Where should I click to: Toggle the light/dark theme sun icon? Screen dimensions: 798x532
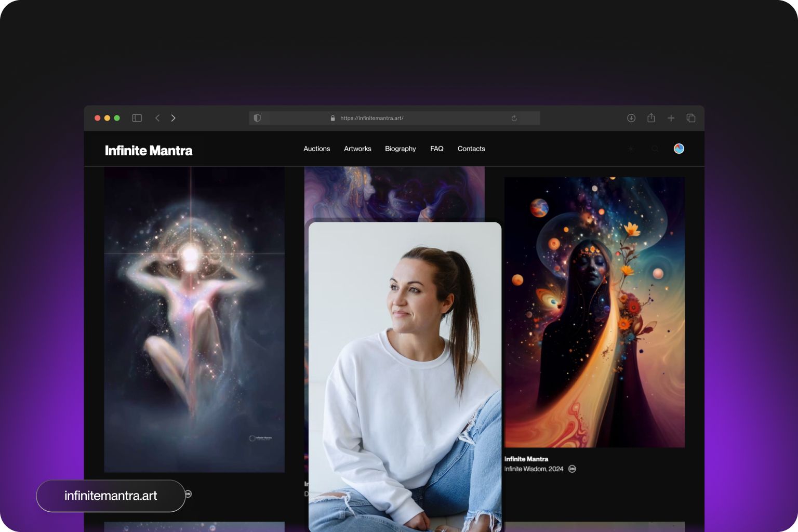point(631,149)
